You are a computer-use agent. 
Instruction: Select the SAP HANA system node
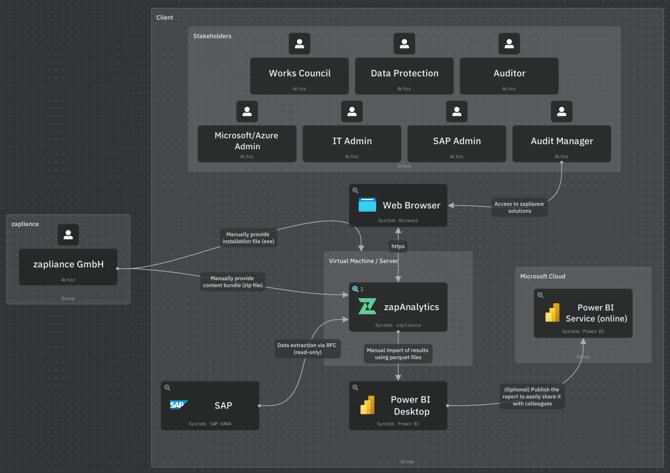pyautogui.click(x=210, y=406)
